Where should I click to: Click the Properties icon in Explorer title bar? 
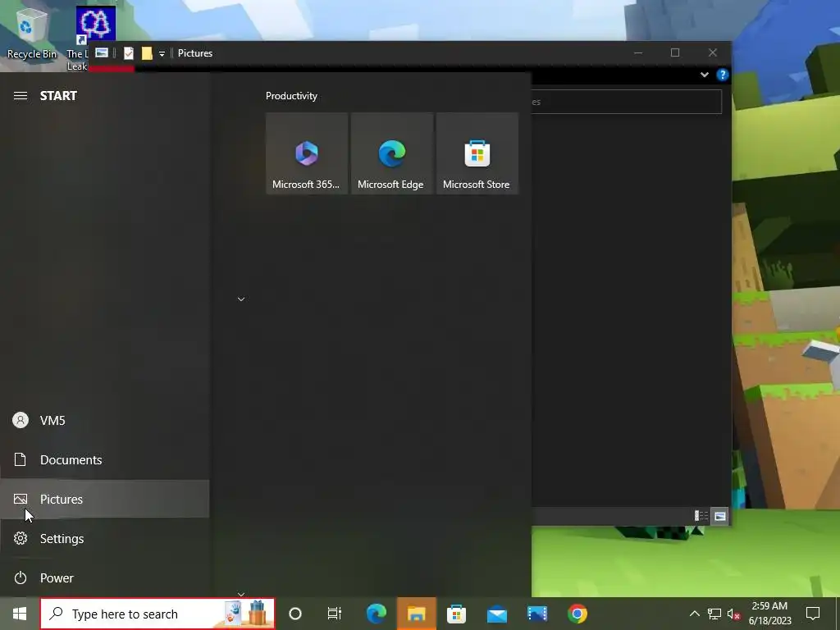[x=129, y=53]
